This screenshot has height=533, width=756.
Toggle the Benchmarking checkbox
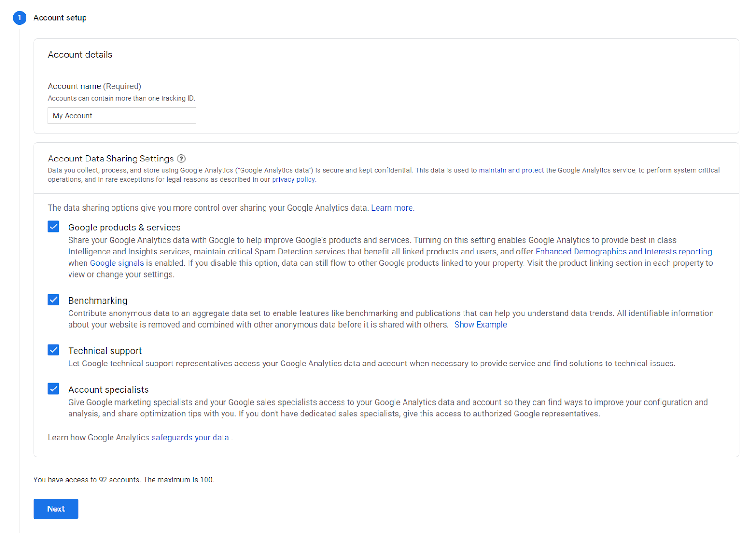[53, 300]
